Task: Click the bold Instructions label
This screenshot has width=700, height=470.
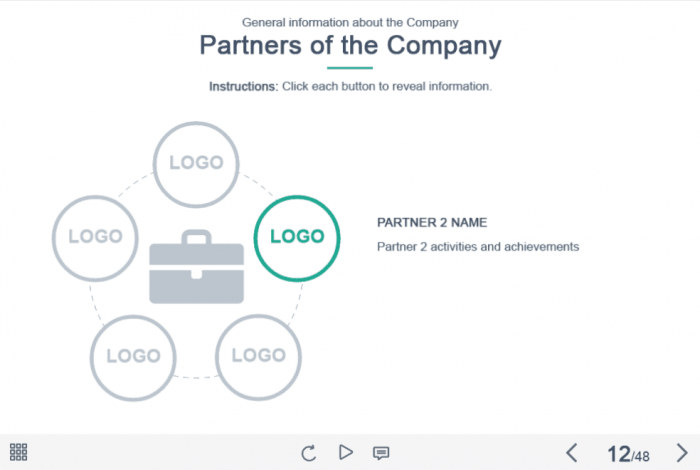Action: pos(243,87)
